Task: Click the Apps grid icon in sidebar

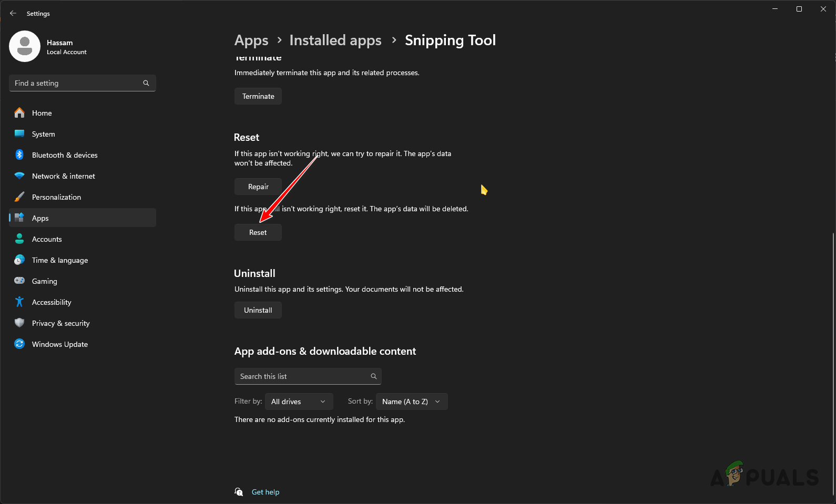Action: point(19,218)
